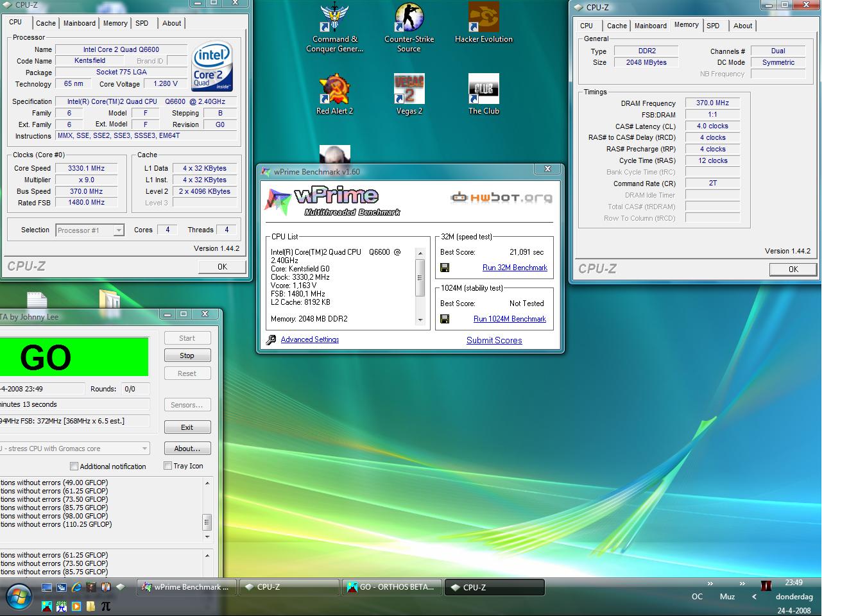Screen dimensions: 849x616
Task: Click CAS# Latency value '4.0 clocks'
Action: pos(712,126)
